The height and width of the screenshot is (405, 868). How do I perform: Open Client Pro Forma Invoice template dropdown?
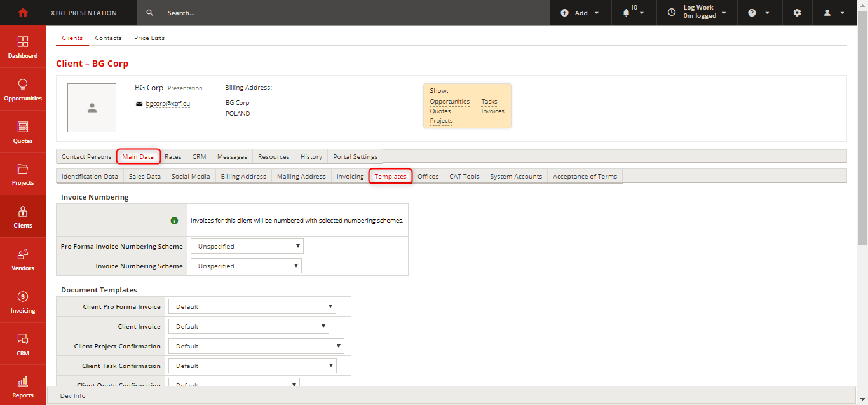252,306
